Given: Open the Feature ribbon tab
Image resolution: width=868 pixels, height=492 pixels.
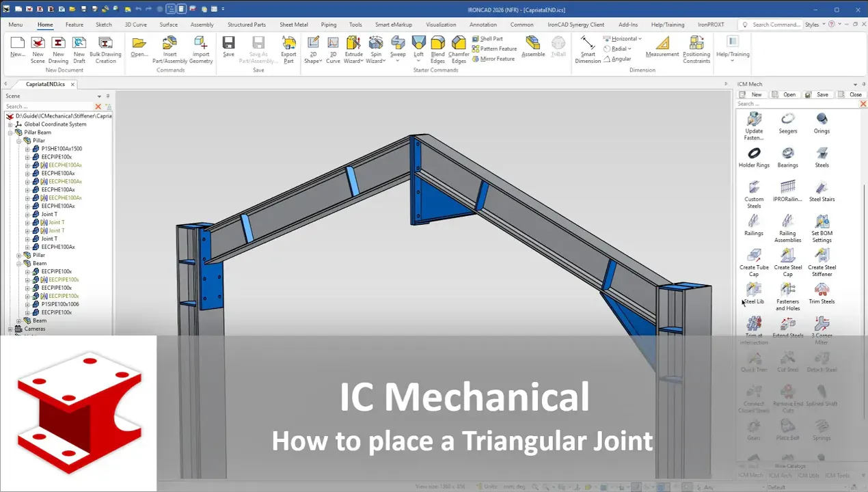Looking at the screenshot, I should (74, 25).
